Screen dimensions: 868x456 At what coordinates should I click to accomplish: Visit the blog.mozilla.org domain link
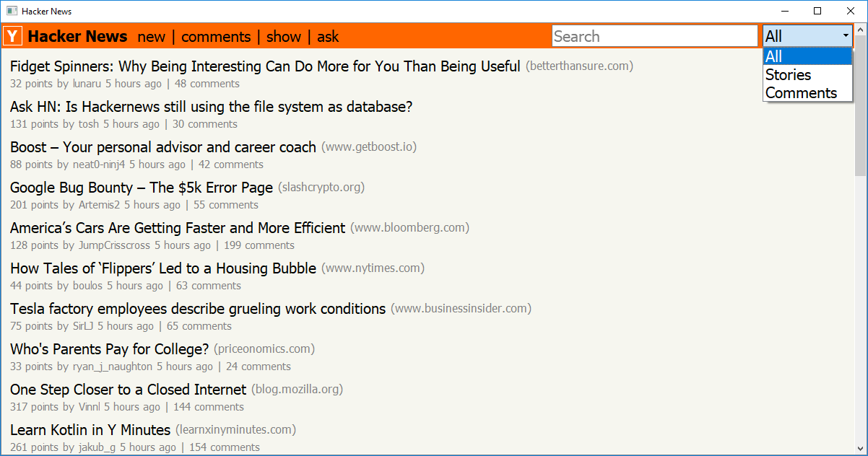[297, 390]
